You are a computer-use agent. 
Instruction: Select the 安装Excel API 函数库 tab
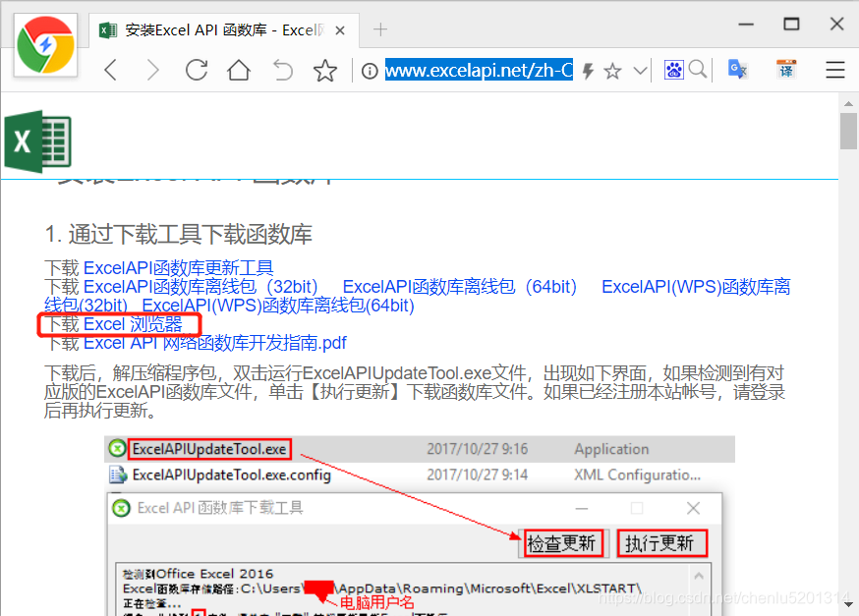(x=223, y=30)
